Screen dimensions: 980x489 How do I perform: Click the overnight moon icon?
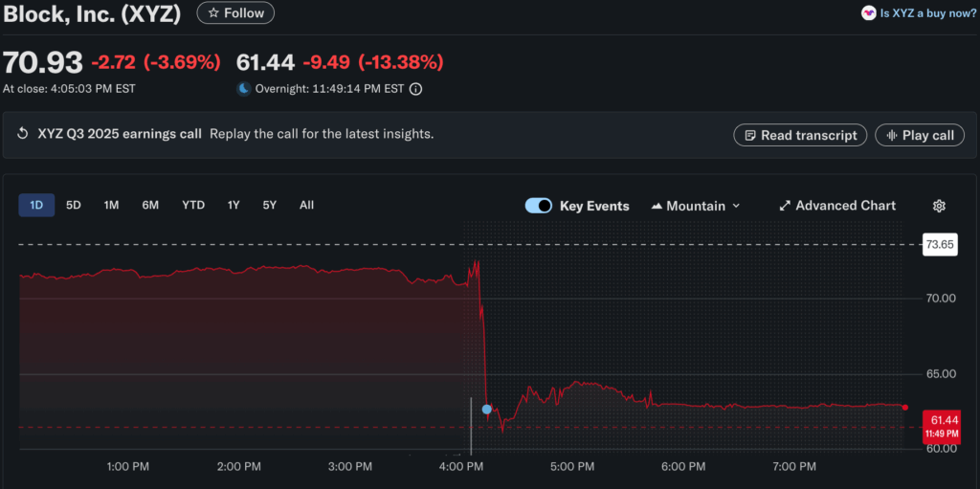click(x=244, y=89)
